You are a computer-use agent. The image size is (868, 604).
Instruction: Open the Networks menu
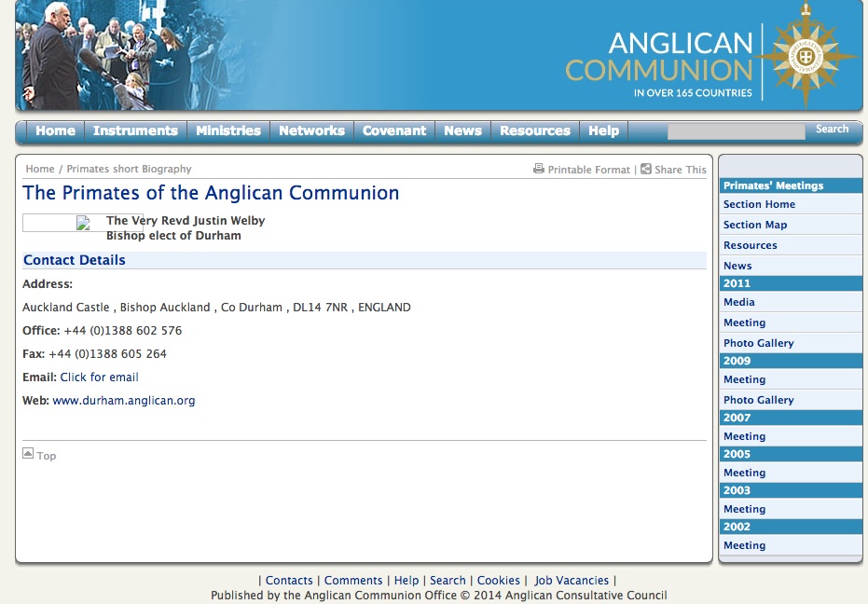[311, 130]
